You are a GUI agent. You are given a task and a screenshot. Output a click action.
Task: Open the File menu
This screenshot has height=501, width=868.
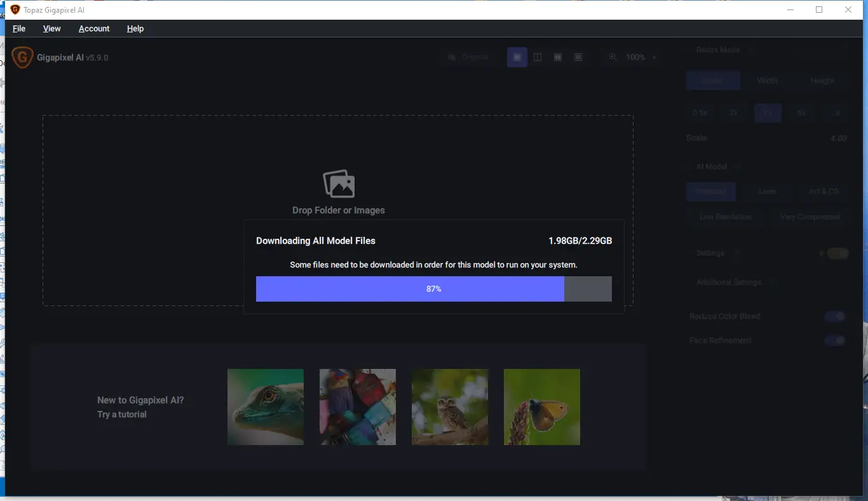tap(19, 29)
